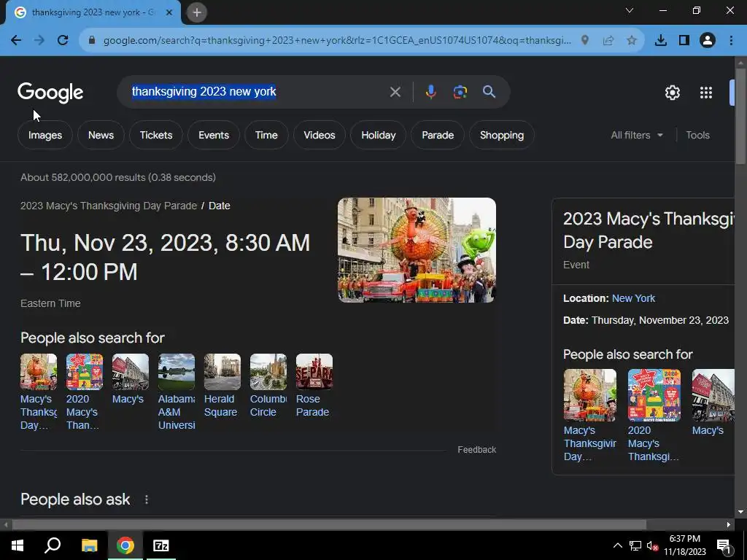Open 2023 Macy's Thanksgiving Day Parade breadcrumb
747x560 pixels.
click(x=109, y=206)
